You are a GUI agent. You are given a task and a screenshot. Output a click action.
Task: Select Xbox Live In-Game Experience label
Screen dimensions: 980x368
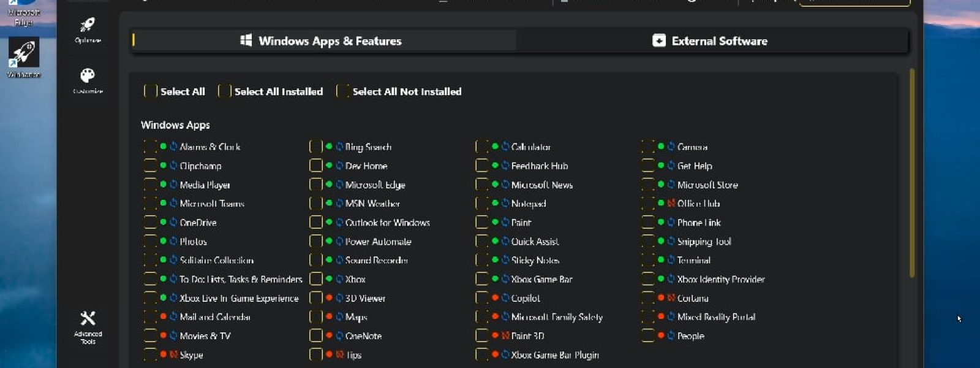coord(239,298)
